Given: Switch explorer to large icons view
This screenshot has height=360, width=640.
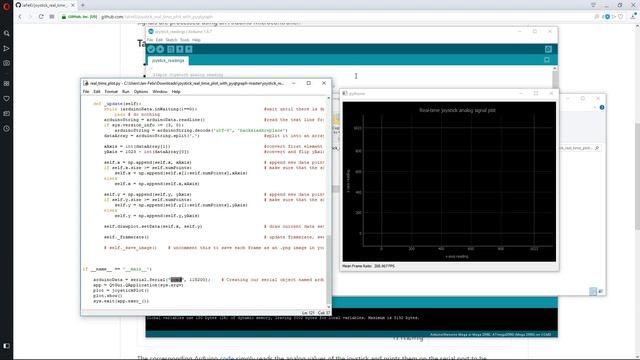Looking at the screenshot, I should (600, 291).
